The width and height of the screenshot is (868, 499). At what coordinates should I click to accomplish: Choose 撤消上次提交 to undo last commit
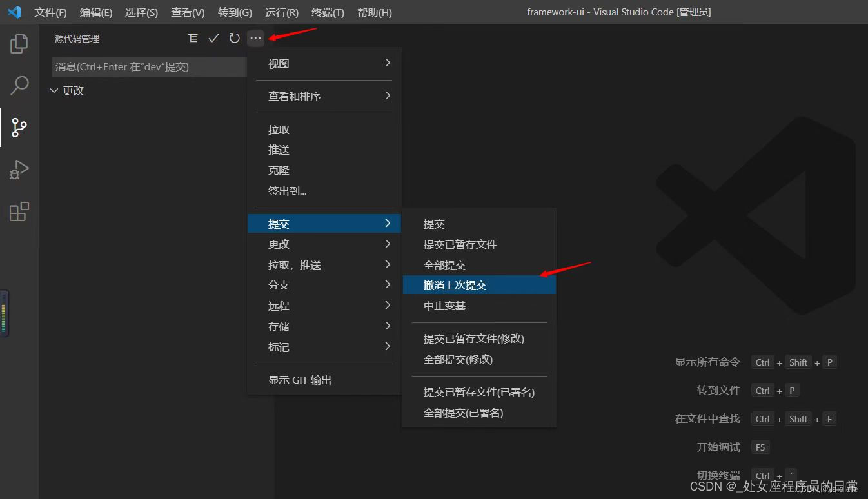(x=479, y=285)
